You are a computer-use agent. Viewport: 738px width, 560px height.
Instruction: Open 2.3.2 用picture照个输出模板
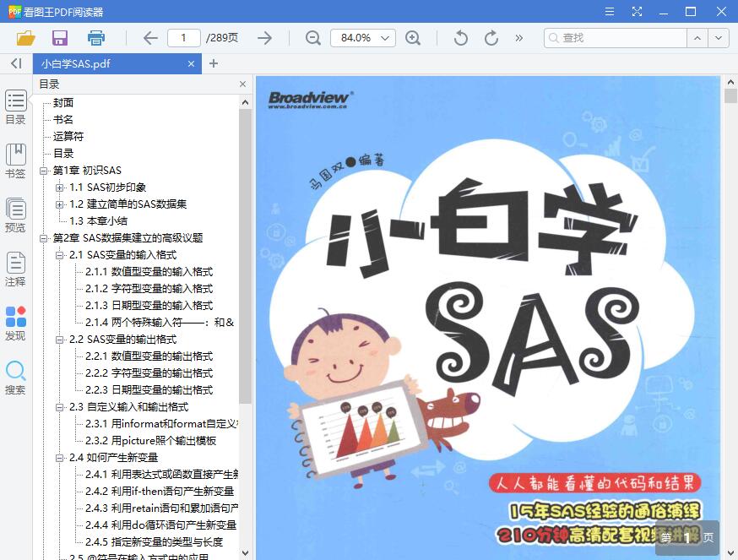pos(150,441)
